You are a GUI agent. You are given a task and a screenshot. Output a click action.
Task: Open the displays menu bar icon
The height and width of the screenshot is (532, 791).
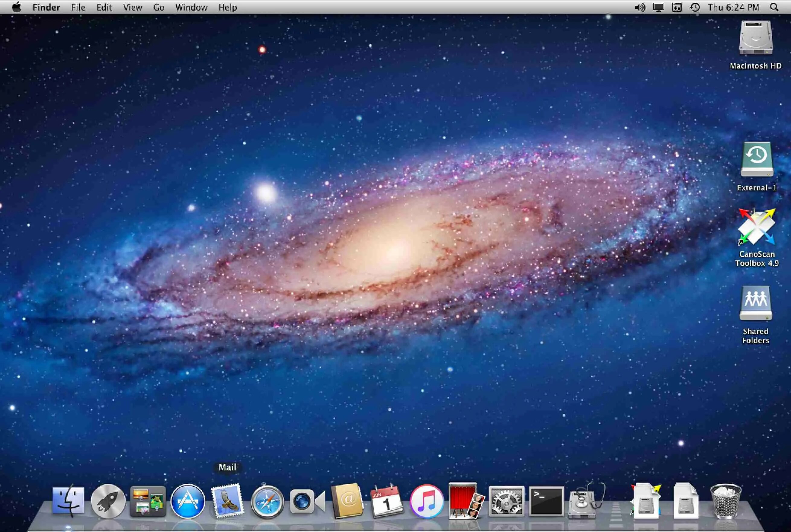click(658, 7)
